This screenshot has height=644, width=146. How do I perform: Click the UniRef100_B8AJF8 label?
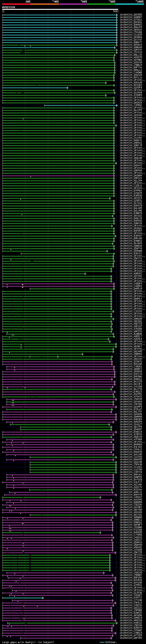point(131,27)
